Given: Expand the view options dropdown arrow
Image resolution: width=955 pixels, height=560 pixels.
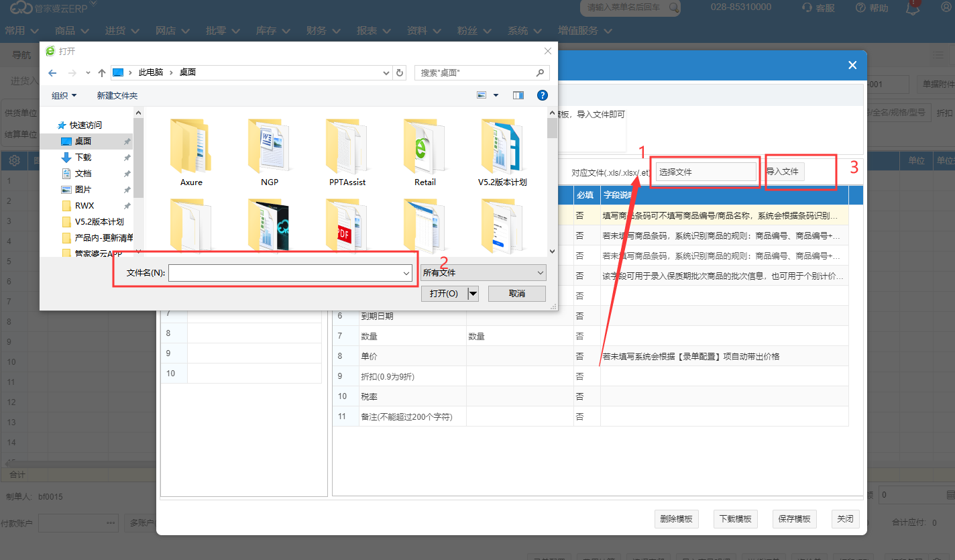Looking at the screenshot, I should pyautogui.click(x=496, y=95).
